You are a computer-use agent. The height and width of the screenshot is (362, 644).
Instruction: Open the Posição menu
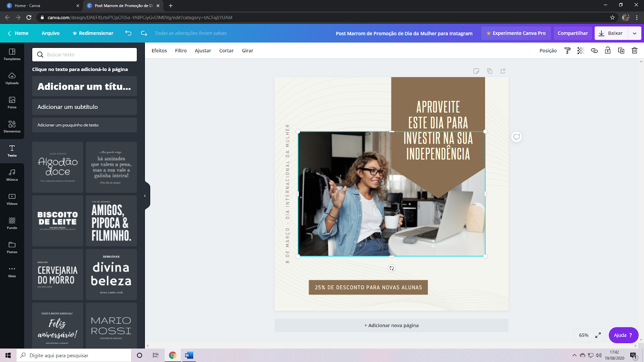point(548,51)
